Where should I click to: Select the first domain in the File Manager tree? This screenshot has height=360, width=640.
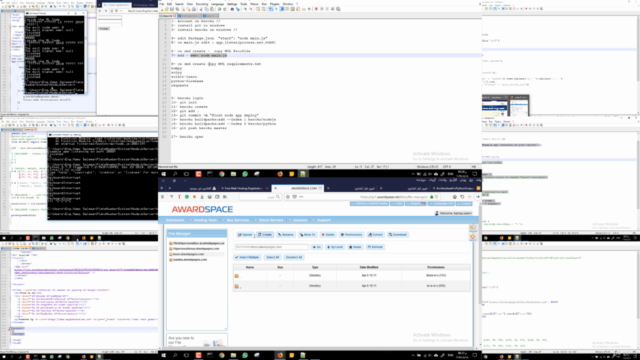pos(198,243)
